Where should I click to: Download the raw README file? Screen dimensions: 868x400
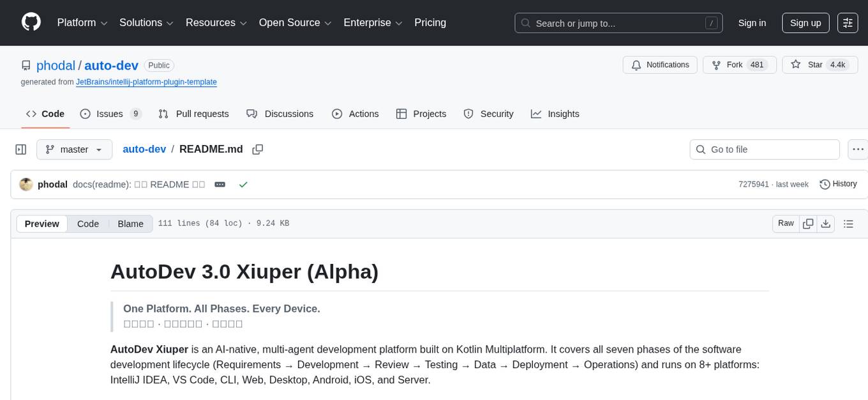tap(826, 224)
